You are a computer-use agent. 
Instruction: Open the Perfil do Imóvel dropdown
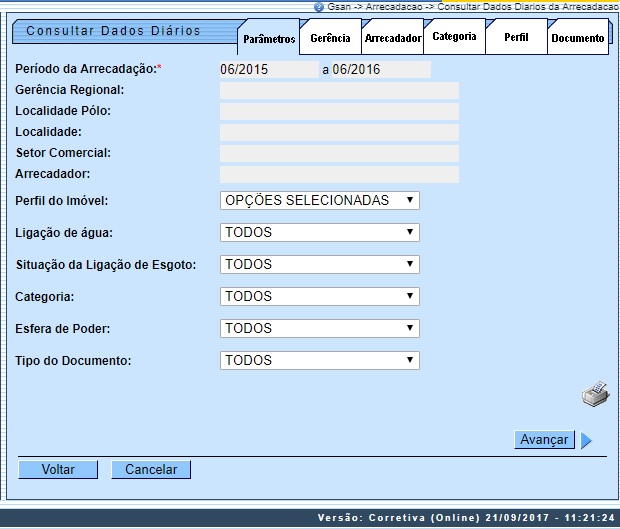coord(319,201)
